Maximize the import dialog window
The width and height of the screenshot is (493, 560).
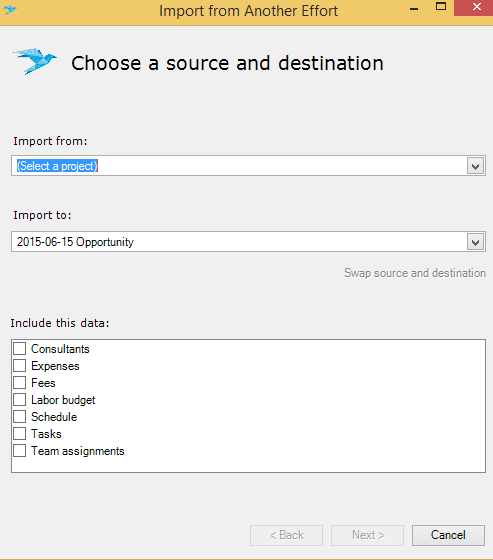coord(441,7)
